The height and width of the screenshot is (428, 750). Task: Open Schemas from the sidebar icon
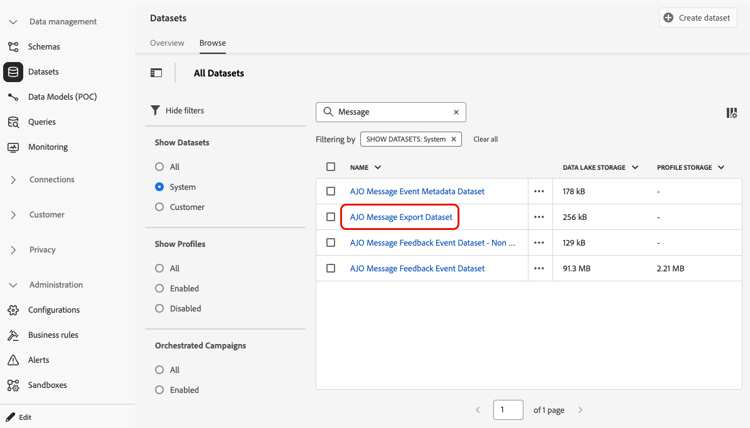click(x=13, y=47)
